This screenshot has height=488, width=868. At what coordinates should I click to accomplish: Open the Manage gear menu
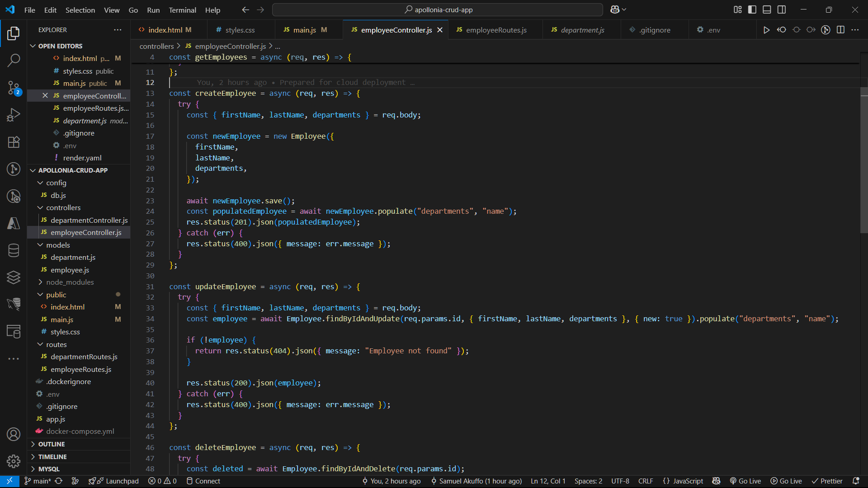click(x=14, y=461)
